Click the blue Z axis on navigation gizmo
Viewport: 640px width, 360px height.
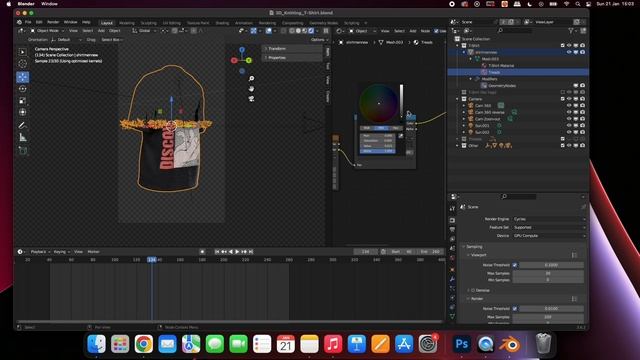242,49
